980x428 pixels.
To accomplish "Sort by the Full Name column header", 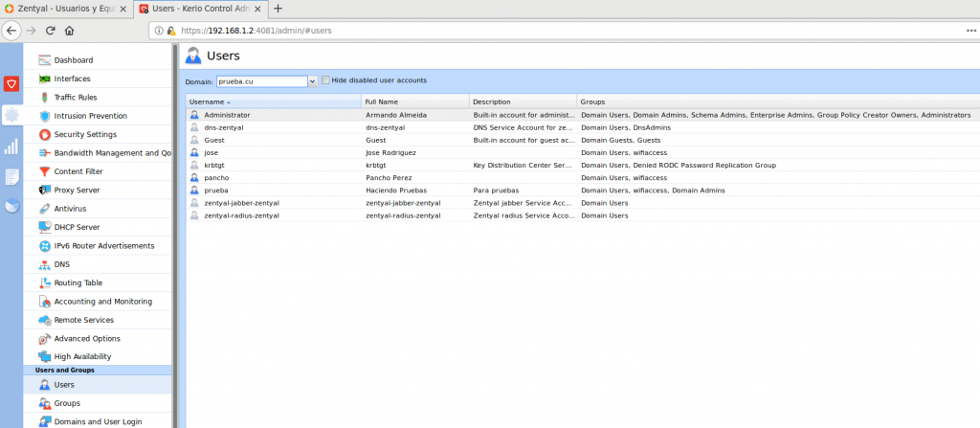I will tap(415, 102).
